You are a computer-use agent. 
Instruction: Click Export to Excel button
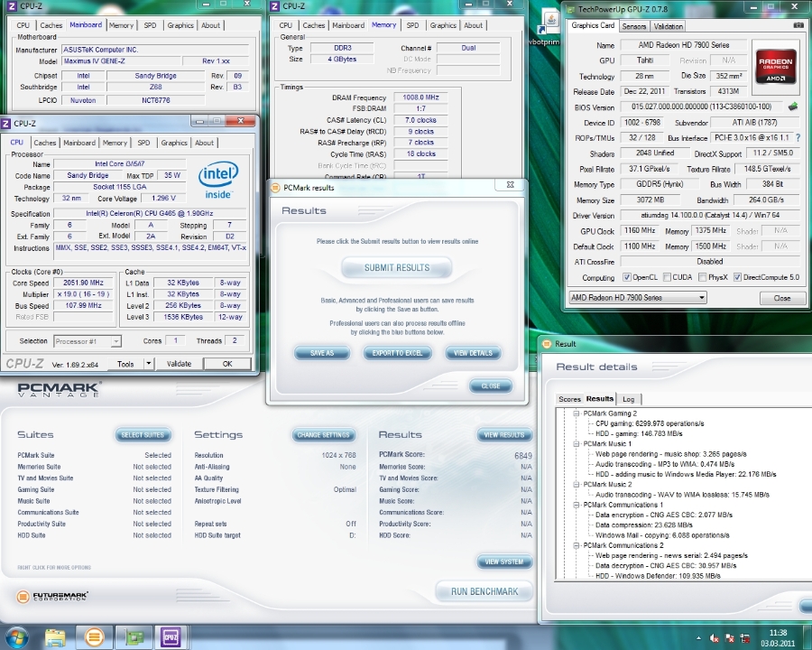[397, 353]
